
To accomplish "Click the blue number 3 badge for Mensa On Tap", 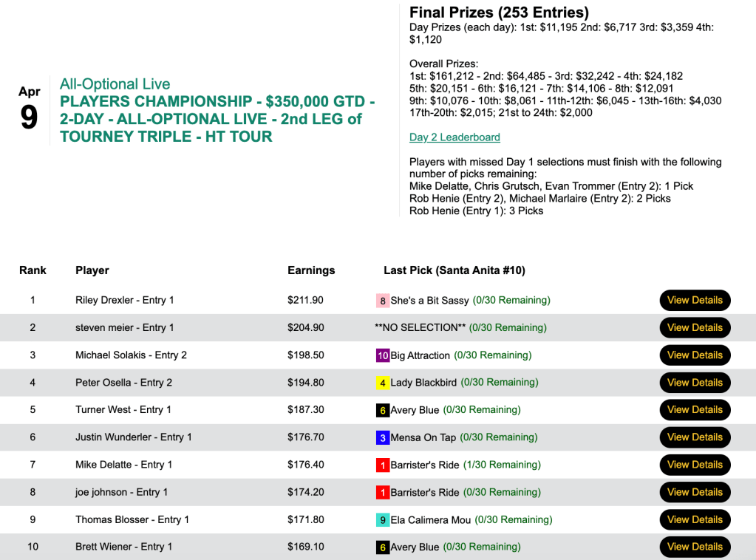I will [x=383, y=437].
